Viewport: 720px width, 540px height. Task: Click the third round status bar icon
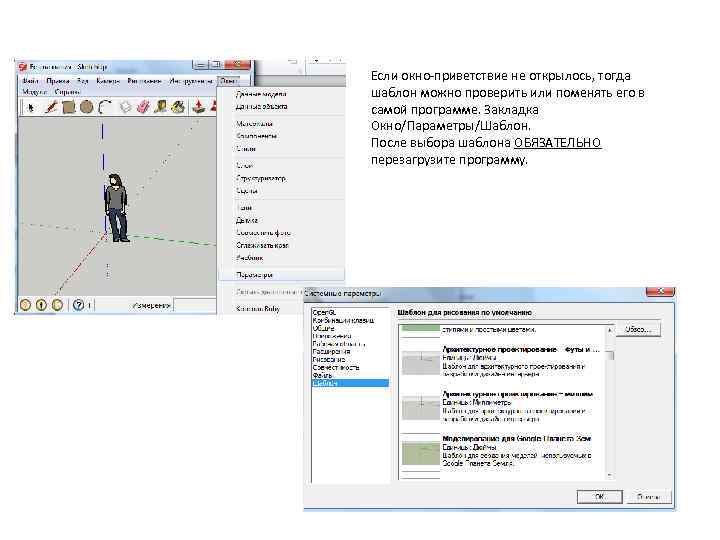(x=57, y=304)
